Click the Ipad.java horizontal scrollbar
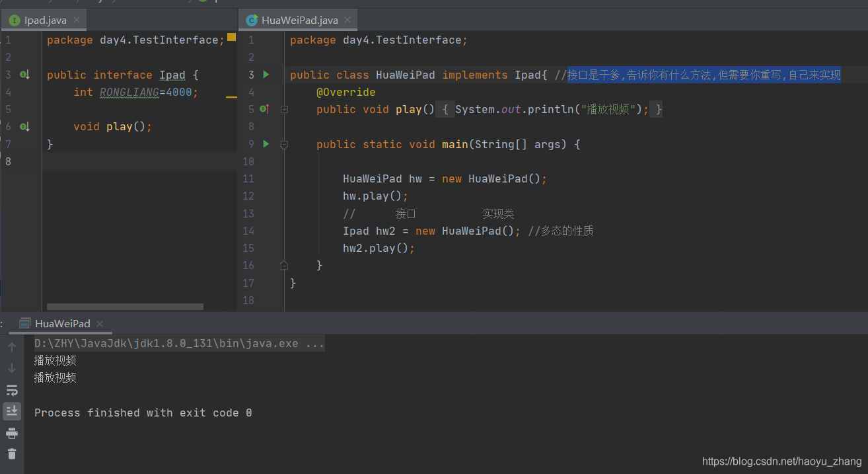The width and height of the screenshot is (868, 474). (x=125, y=307)
